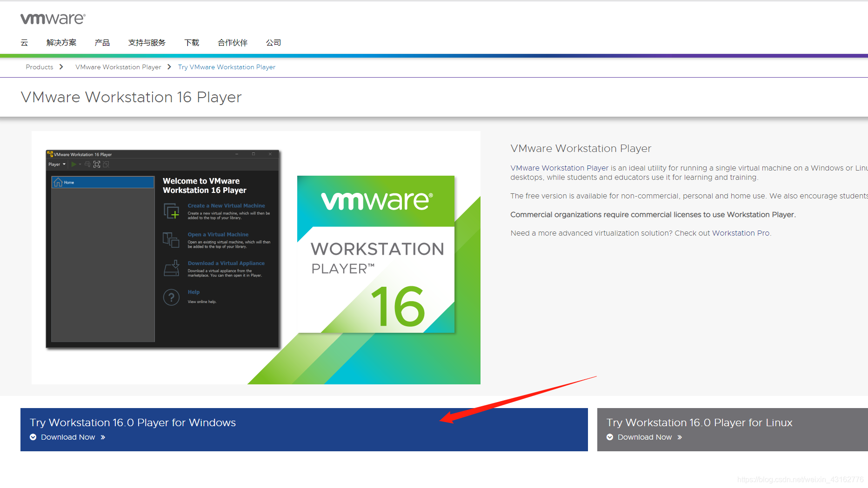
Task: Click Download Now for Windows
Action: point(68,437)
